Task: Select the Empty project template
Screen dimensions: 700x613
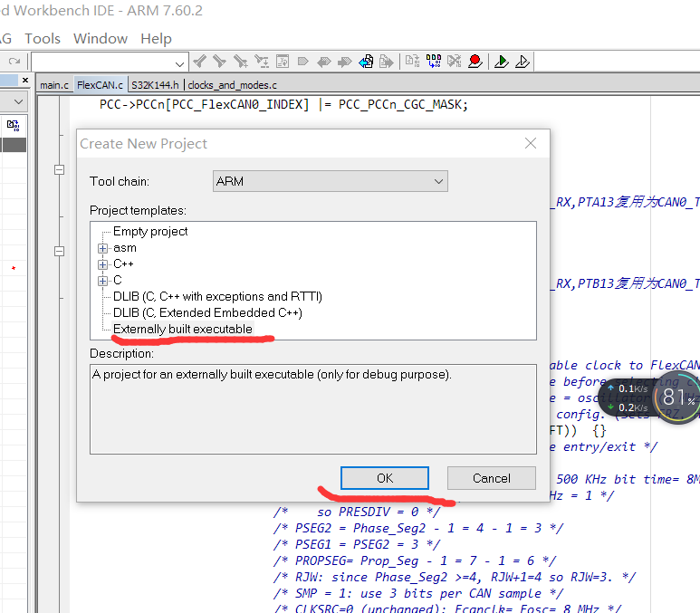Action: point(150,231)
